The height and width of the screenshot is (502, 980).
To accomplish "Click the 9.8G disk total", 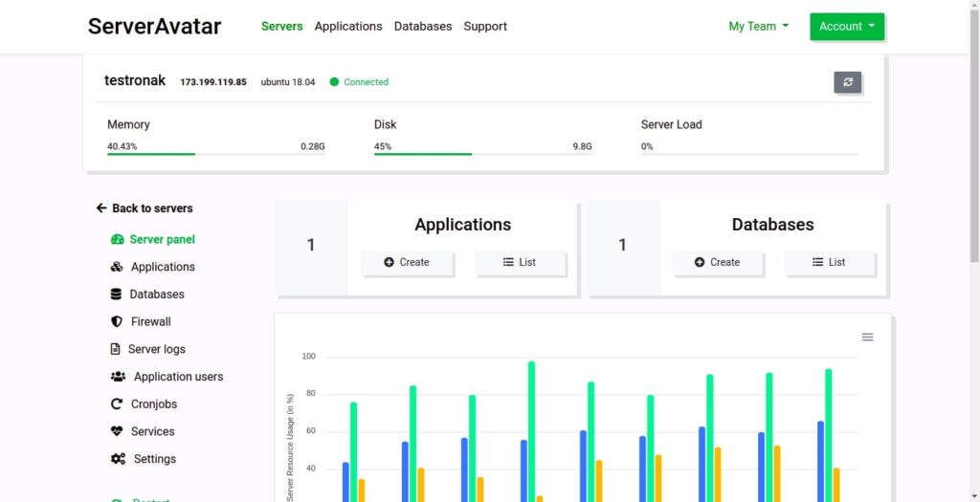I will (x=582, y=146).
